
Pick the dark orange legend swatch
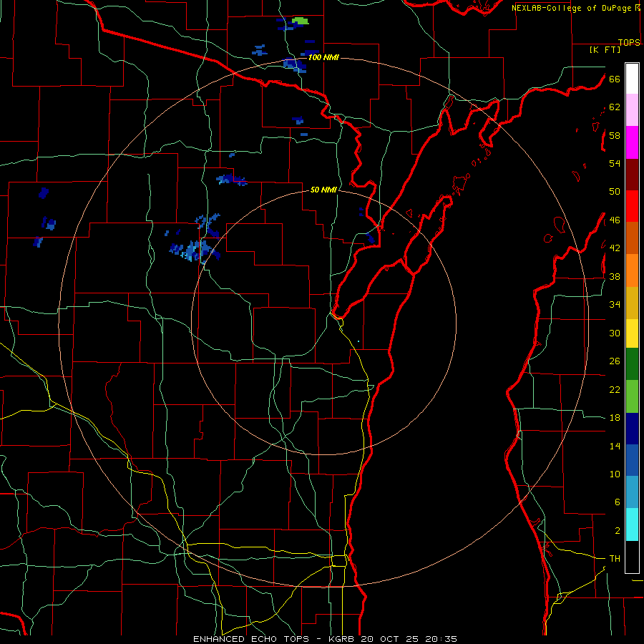pos(632,238)
